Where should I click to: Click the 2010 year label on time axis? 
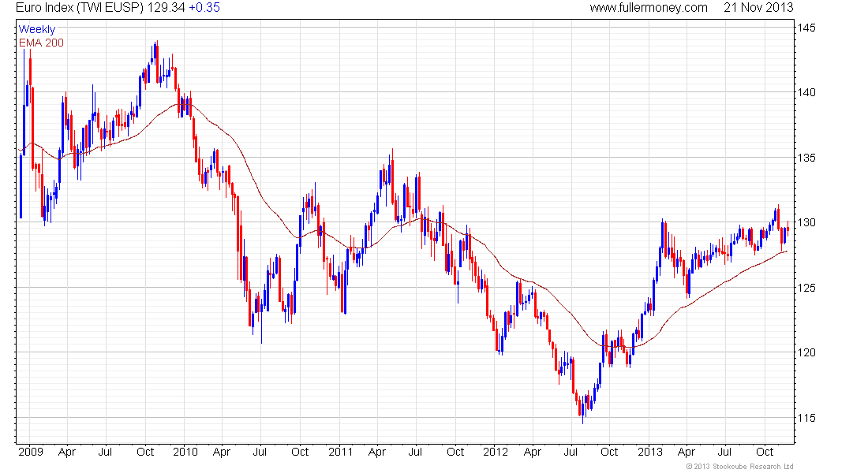tap(185, 452)
